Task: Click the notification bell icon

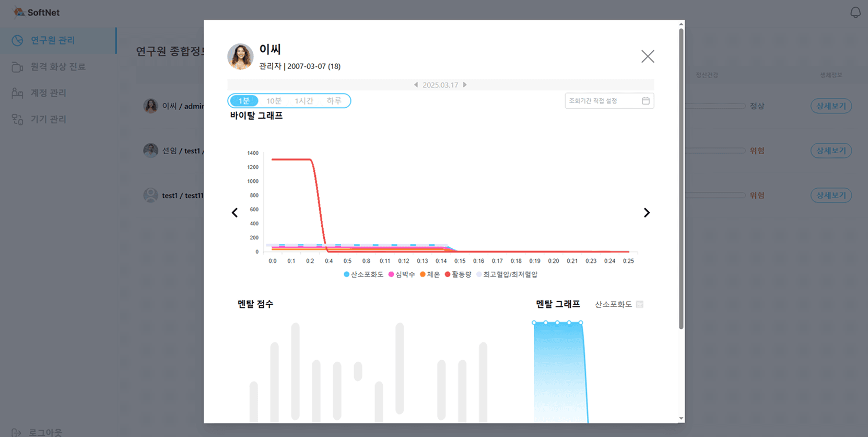Action: coord(855,13)
